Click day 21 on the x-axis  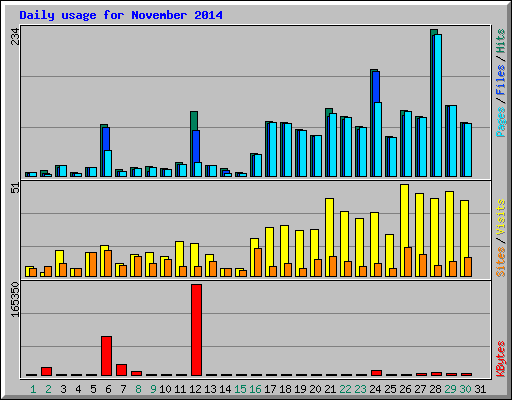tap(330, 389)
